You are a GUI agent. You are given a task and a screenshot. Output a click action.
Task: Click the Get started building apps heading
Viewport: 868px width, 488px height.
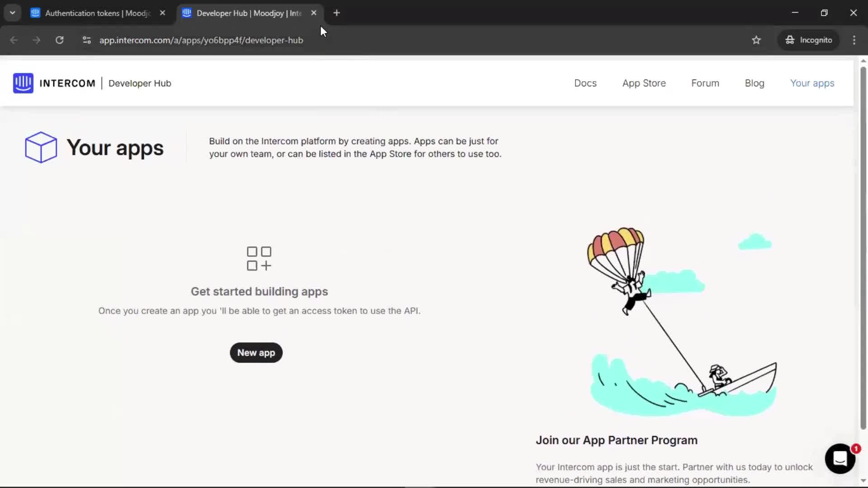[259, 291]
